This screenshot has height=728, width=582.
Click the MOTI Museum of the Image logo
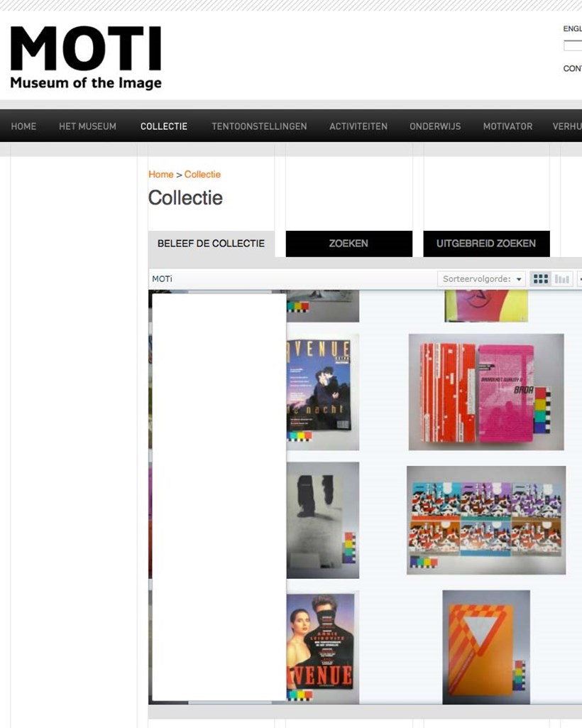point(86,58)
